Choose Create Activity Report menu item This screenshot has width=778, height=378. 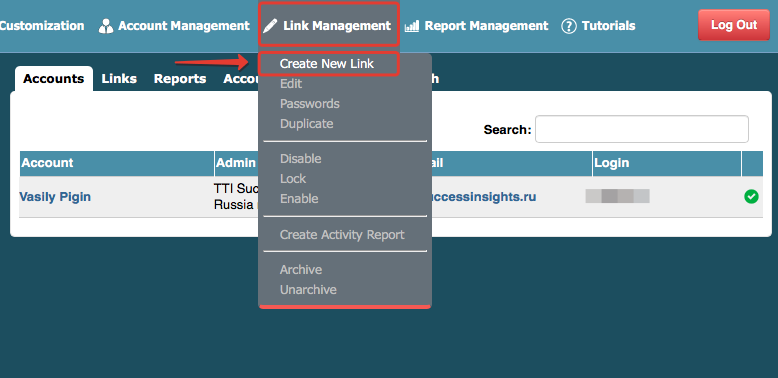point(342,235)
